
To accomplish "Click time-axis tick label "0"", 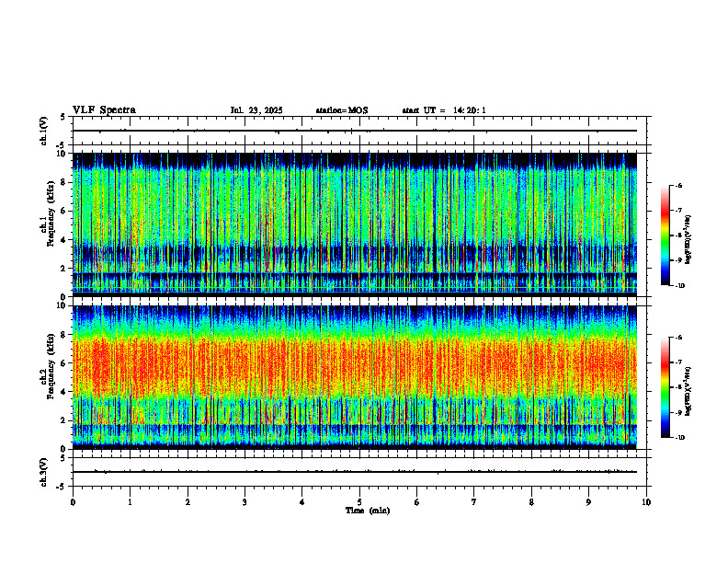I will coord(73,502).
